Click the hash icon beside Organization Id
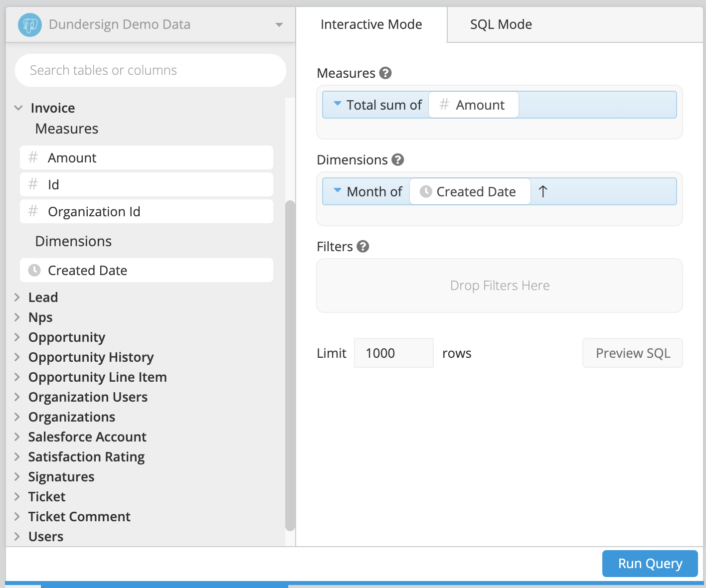The height and width of the screenshot is (588, 706). click(33, 211)
